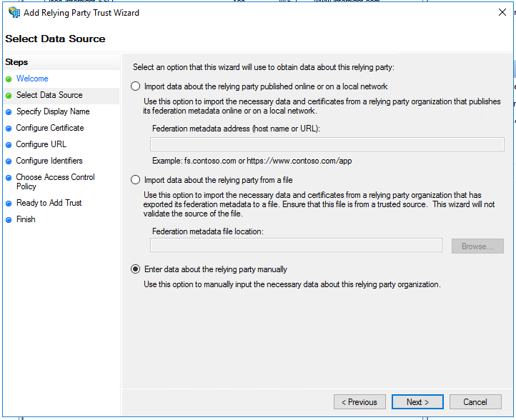Choose enter relying party data manually
Screen dimensions: 516x420
point(136,269)
